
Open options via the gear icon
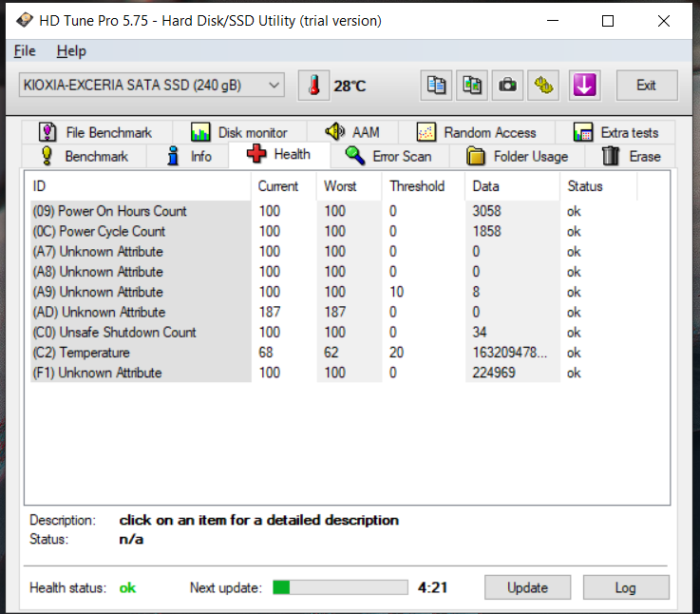tap(543, 85)
